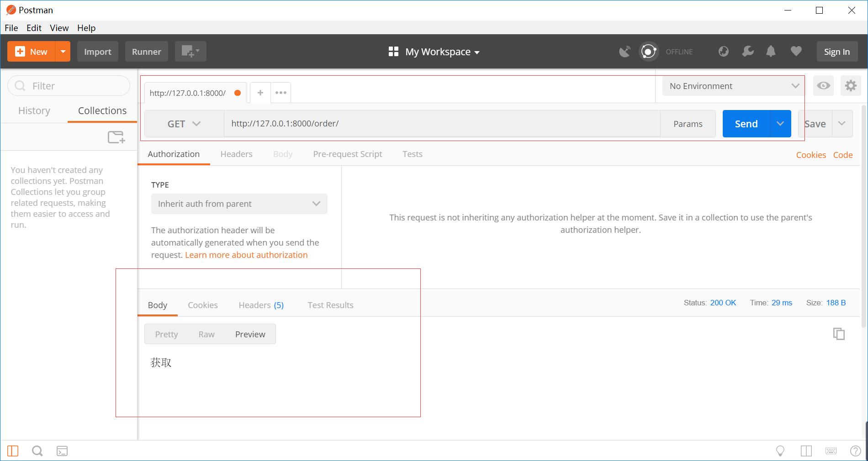The image size is (868, 461).
Task: Switch to the Collections tab
Action: [102, 110]
